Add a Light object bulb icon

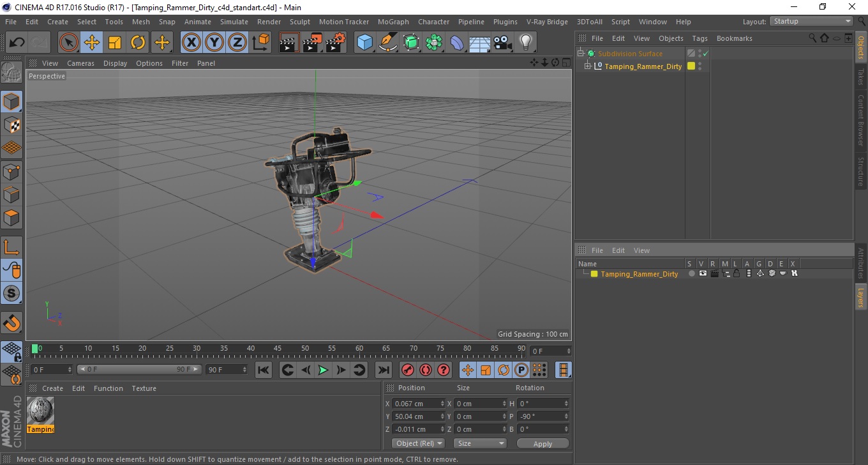tap(525, 43)
